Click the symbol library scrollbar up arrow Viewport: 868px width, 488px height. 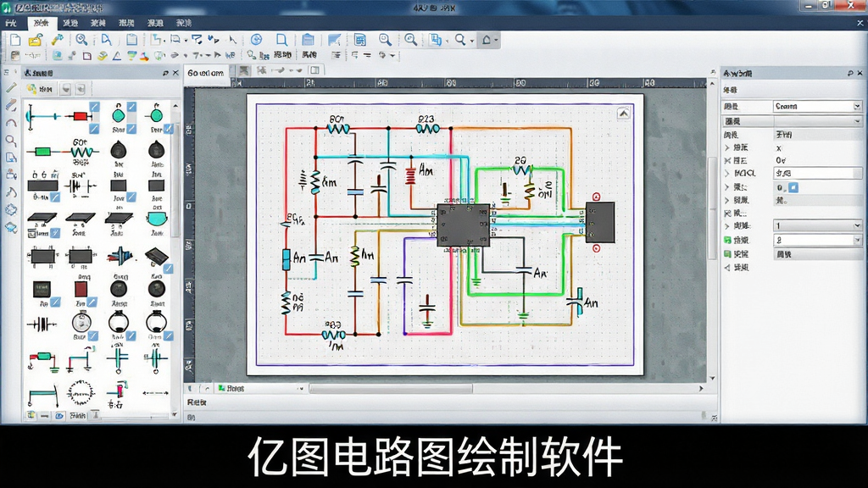pos(175,106)
